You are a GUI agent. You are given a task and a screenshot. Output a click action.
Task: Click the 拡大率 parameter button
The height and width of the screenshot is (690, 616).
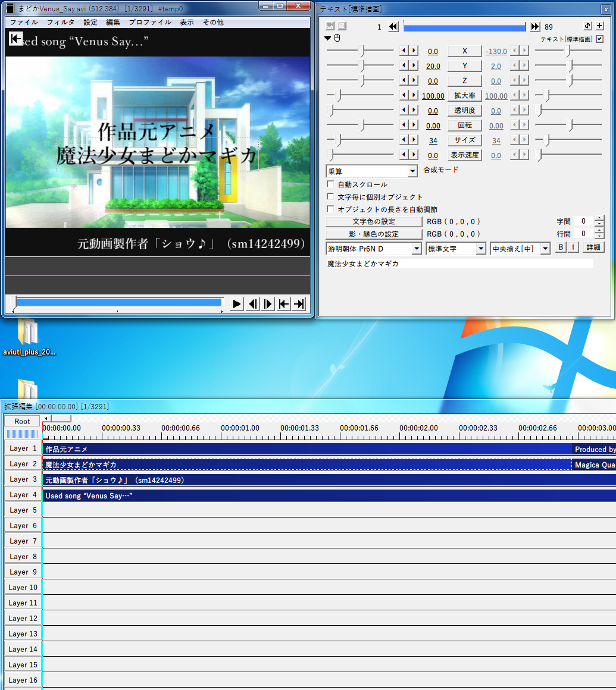[x=465, y=96]
